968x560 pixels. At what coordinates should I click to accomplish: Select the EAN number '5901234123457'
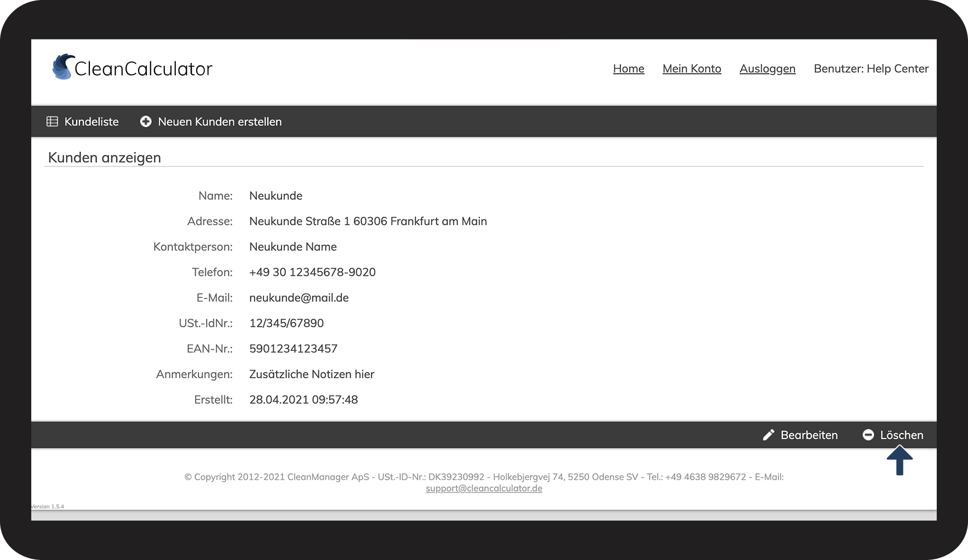[x=294, y=349]
